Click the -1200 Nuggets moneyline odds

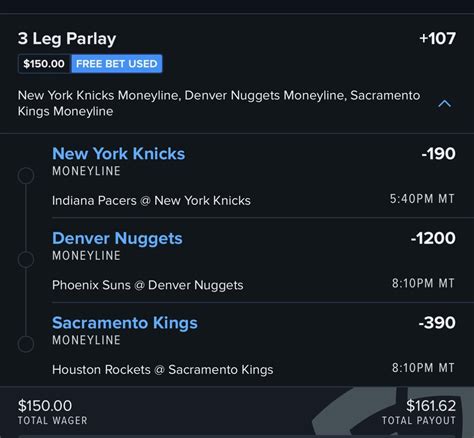(433, 238)
